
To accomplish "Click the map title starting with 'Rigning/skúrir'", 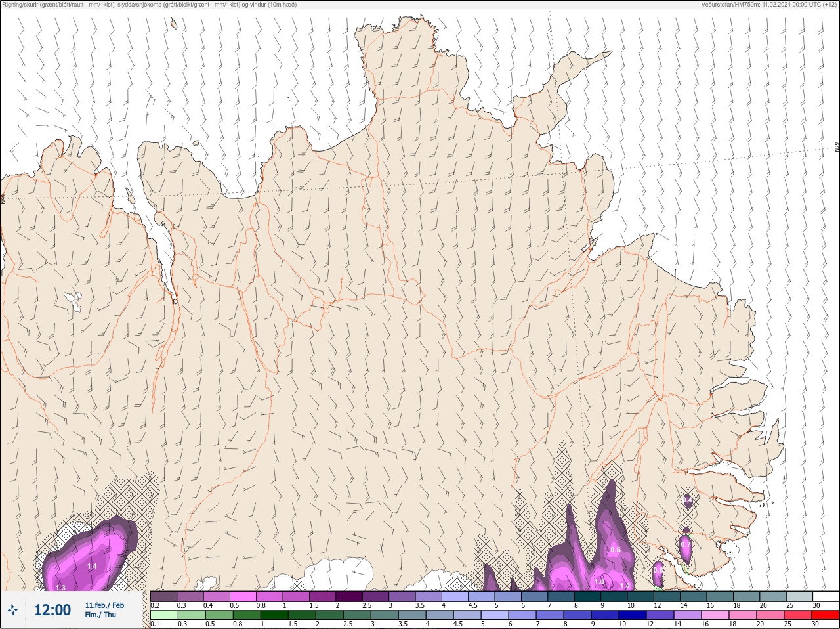I will (x=150, y=5).
